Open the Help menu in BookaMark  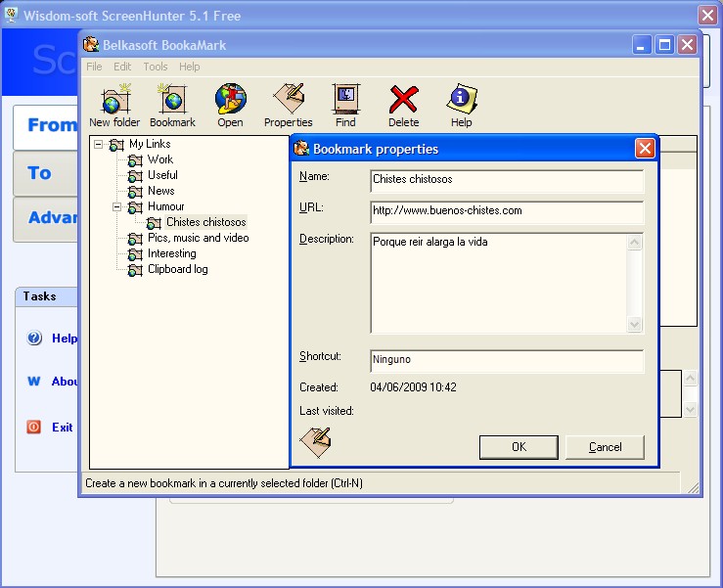[x=190, y=67]
